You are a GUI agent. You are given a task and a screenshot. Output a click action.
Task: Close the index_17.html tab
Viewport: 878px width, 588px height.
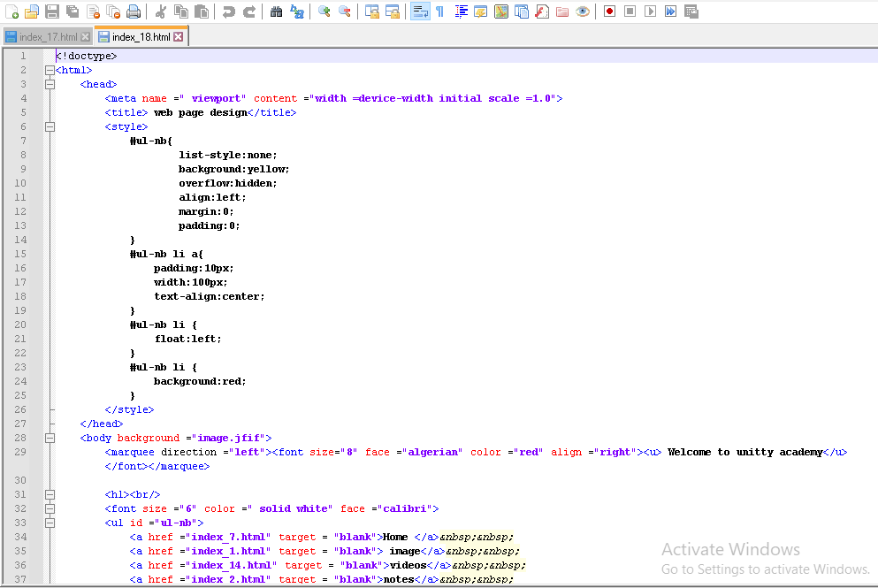coord(85,37)
